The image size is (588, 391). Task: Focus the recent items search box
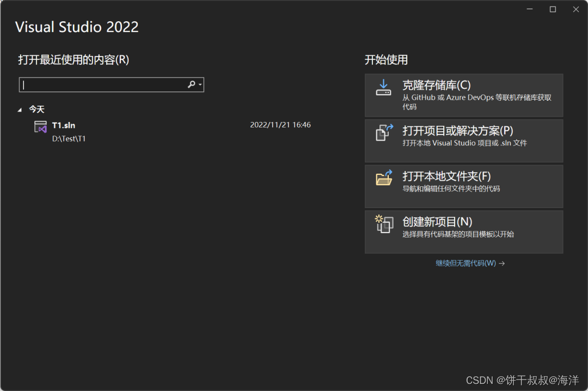pos(112,85)
